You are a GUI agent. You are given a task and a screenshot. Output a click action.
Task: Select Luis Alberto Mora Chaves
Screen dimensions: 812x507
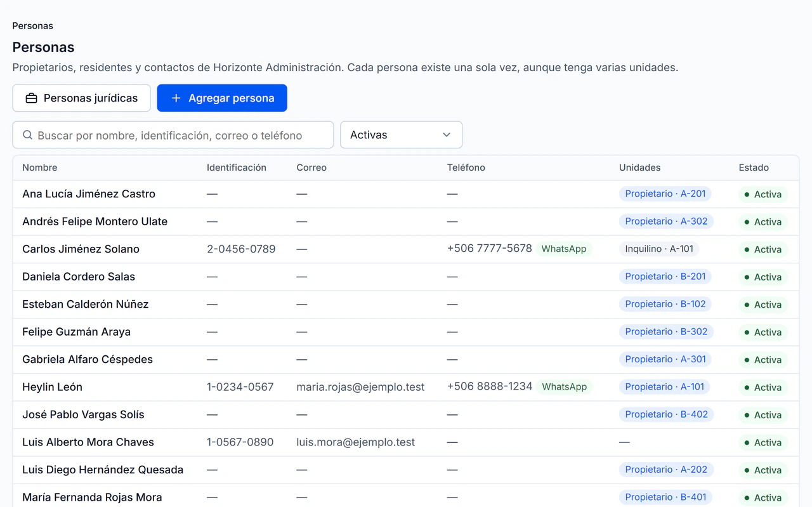tap(88, 442)
